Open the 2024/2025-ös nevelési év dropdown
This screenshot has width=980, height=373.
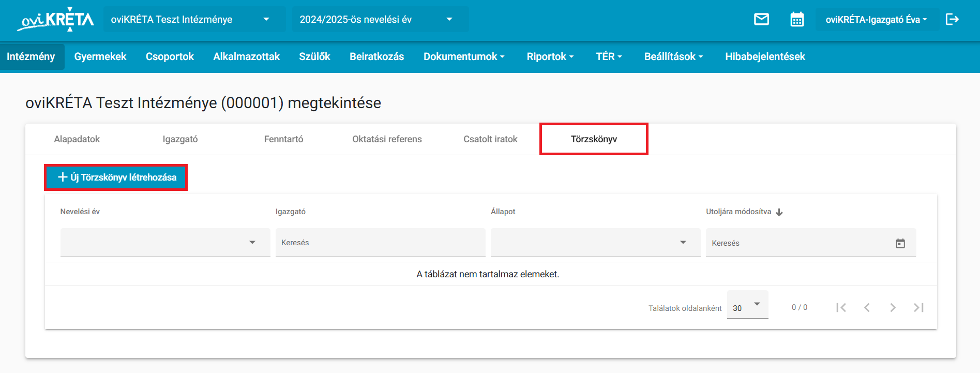[381, 20]
